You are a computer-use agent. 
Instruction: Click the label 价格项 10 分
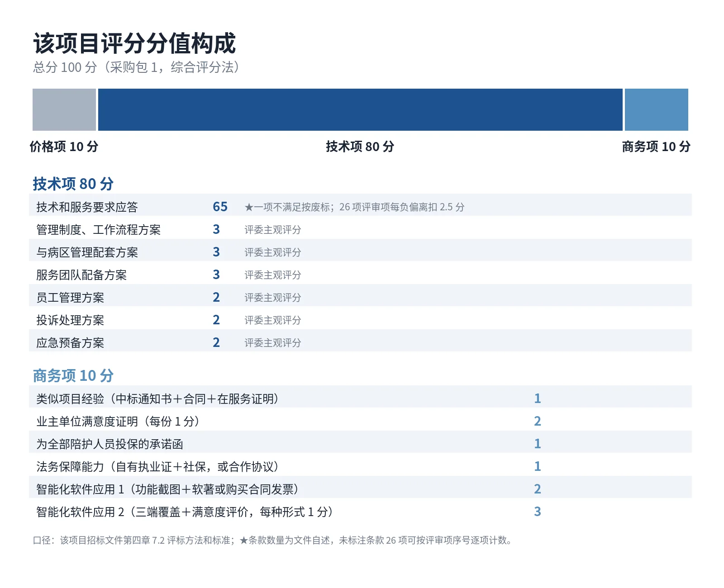point(64,147)
